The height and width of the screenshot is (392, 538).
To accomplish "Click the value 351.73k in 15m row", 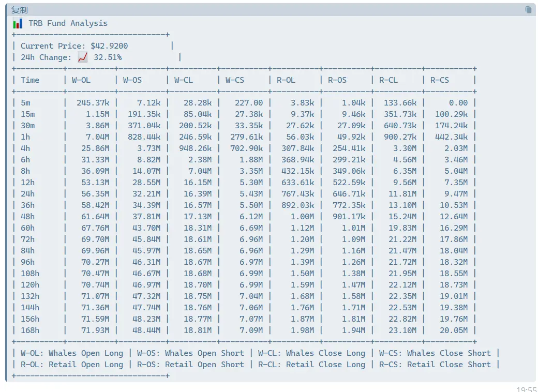I will pyautogui.click(x=400, y=114).
